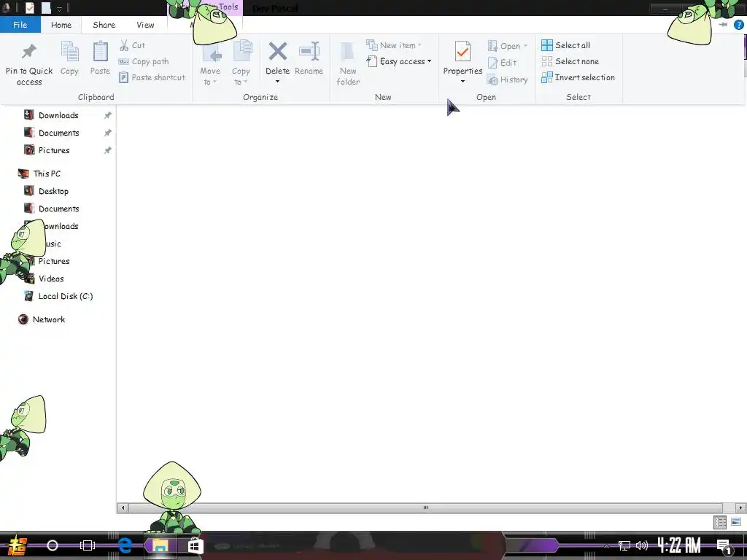Open the Open button dropdown
This screenshot has width=747, height=560.
click(508, 46)
